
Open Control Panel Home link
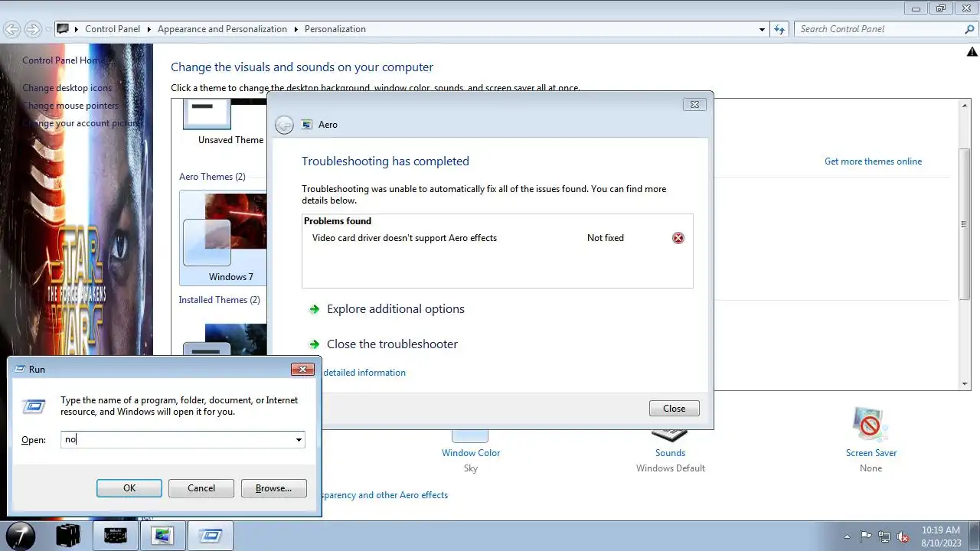pyautogui.click(x=64, y=60)
